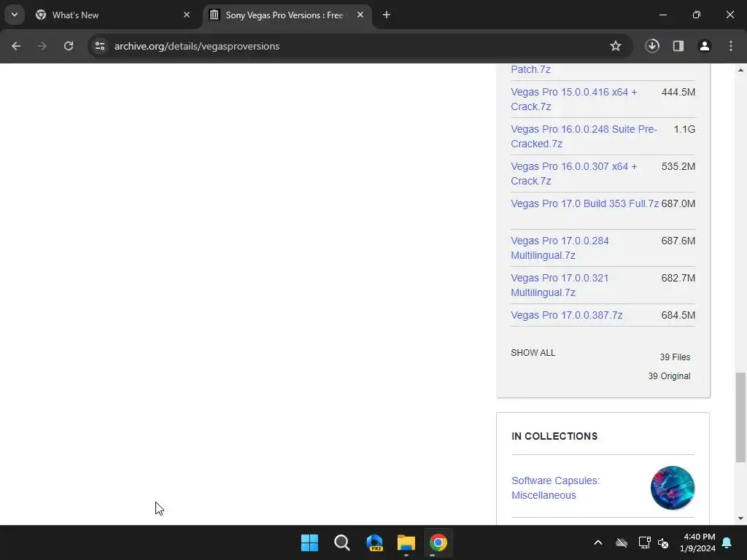The height and width of the screenshot is (560, 747).
Task: Click the scrollbar down arrow
Action: [740, 518]
